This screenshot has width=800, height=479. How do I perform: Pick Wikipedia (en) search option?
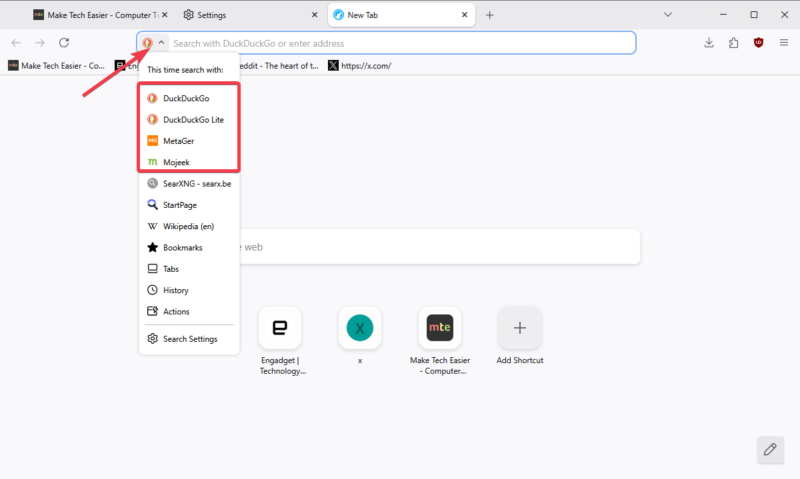[188, 226]
